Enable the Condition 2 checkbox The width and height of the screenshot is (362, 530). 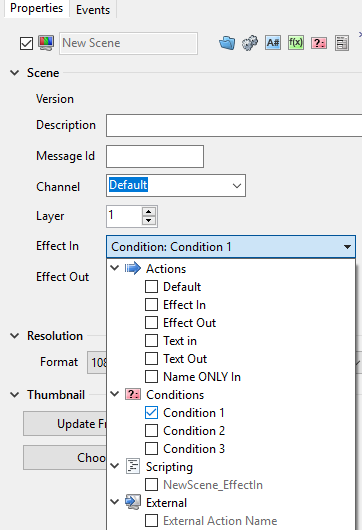[151, 431]
